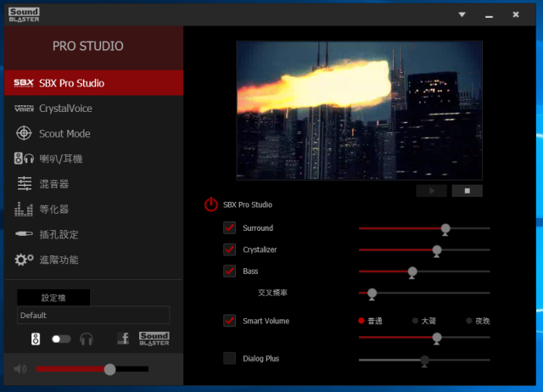Close the Sound Blaster window
Image resolution: width=543 pixels, height=392 pixels.
(516, 14)
